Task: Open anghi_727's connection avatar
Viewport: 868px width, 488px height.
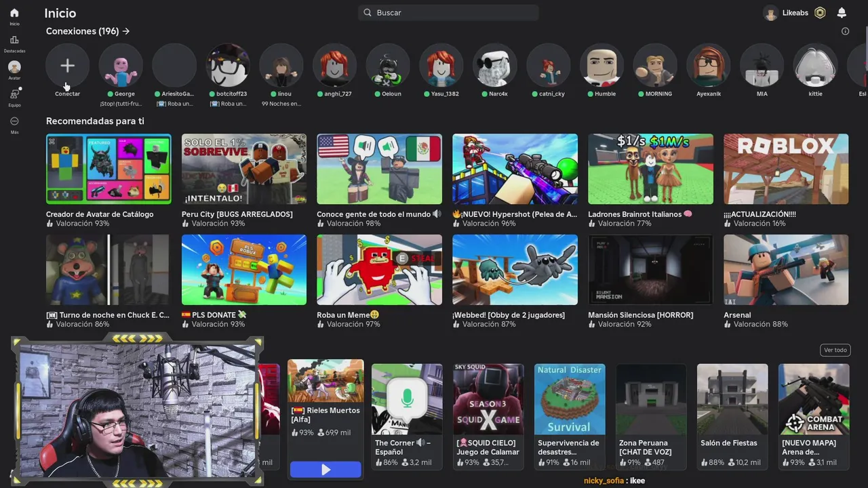Action: 334,66
